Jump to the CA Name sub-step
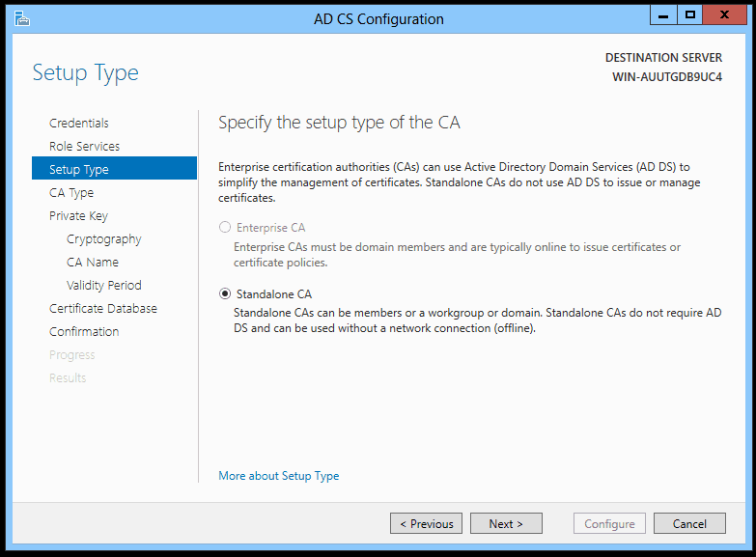Viewport: 756px width, 557px height. pyautogui.click(x=93, y=262)
